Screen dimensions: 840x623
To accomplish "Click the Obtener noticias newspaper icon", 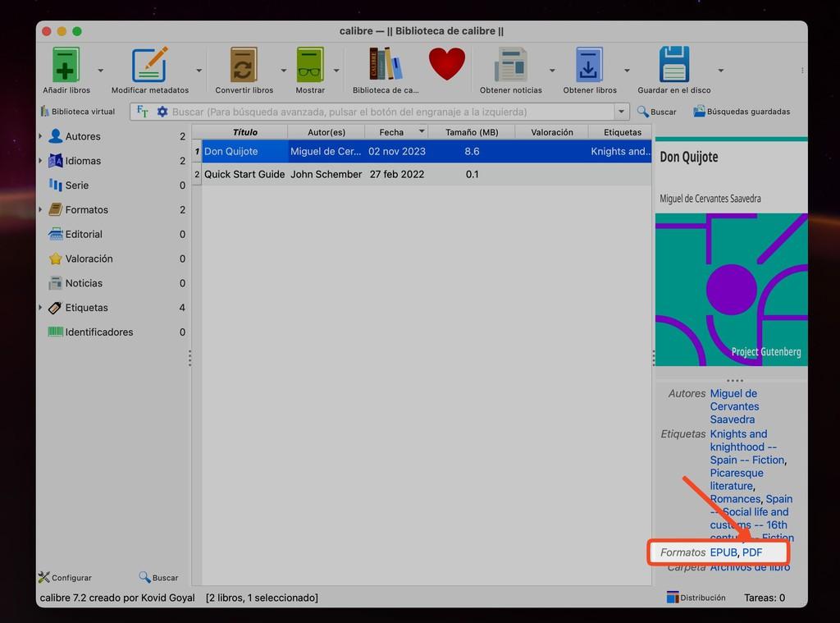I will [510, 64].
